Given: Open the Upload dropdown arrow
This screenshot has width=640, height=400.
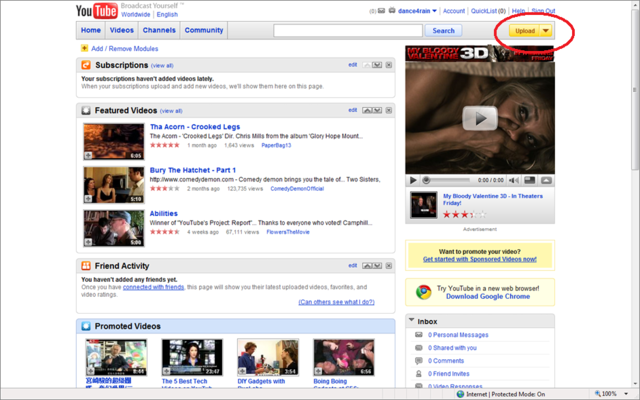Looking at the screenshot, I should (546, 31).
